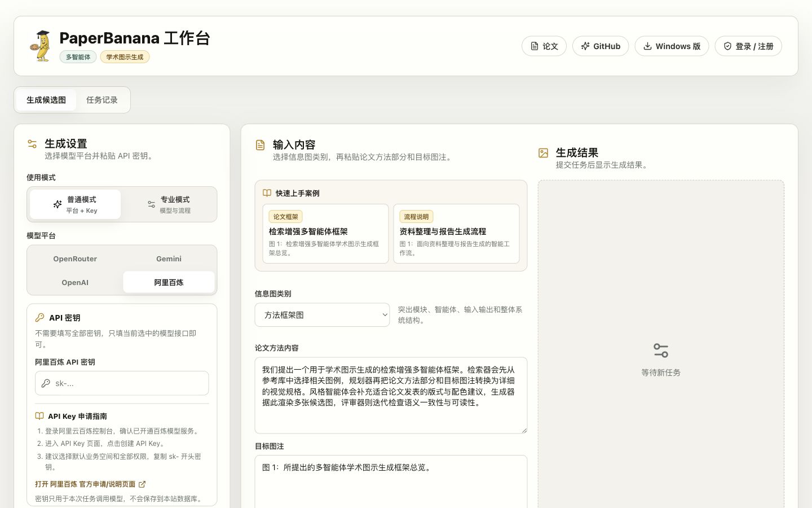The width and height of the screenshot is (812, 508).
Task: Choose Gemini as model platform
Action: point(169,259)
